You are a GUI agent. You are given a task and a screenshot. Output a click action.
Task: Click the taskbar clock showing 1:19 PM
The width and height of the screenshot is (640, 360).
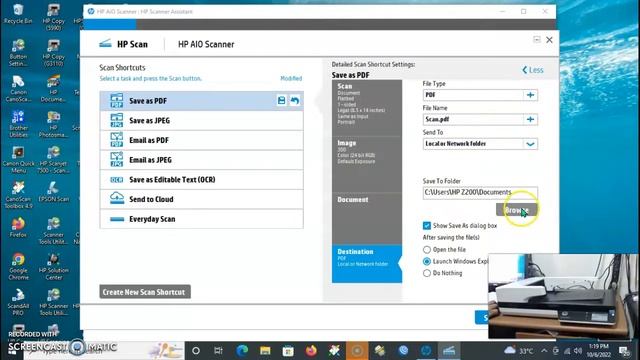click(x=598, y=351)
